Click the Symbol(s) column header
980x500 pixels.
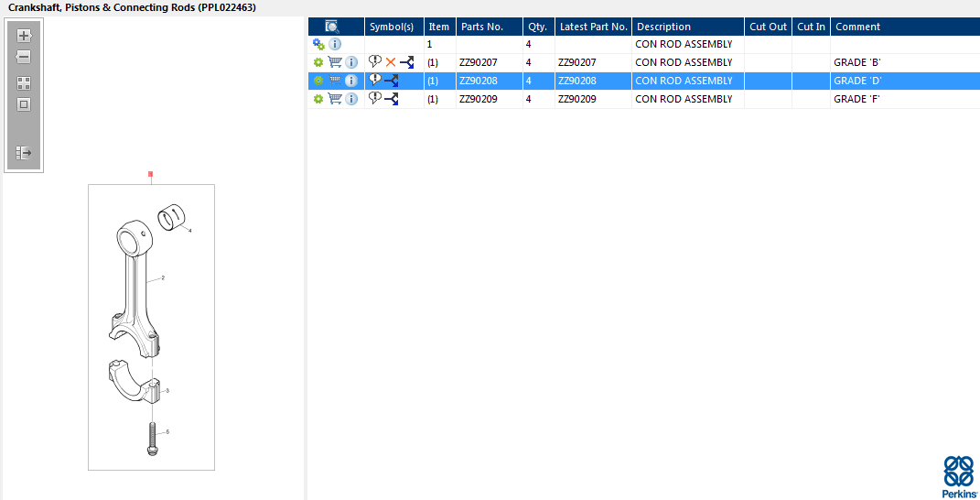click(394, 27)
